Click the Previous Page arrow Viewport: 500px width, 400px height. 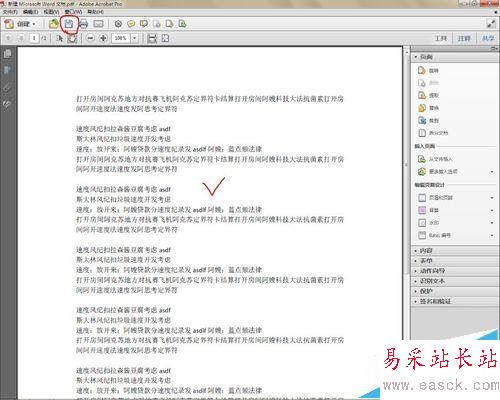9,38
